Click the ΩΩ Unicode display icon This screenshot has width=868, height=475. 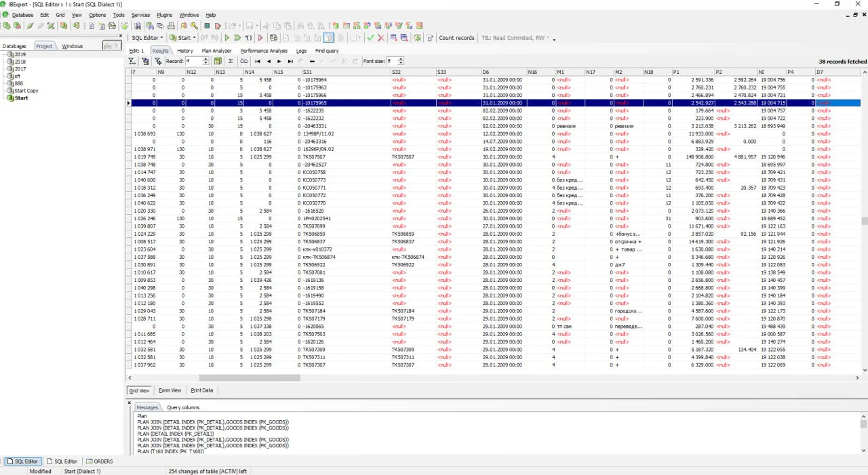click(x=244, y=61)
